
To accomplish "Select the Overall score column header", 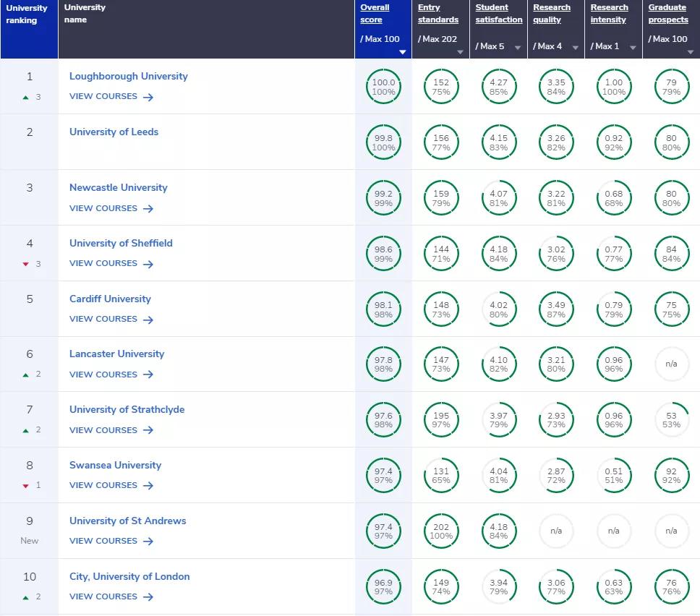I will [x=375, y=14].
